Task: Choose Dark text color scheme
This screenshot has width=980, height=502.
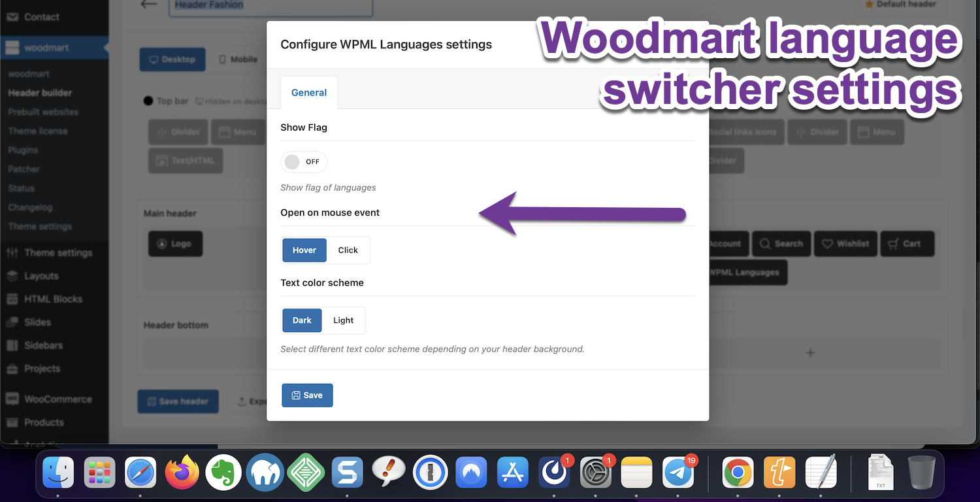Action: [302, 320]
